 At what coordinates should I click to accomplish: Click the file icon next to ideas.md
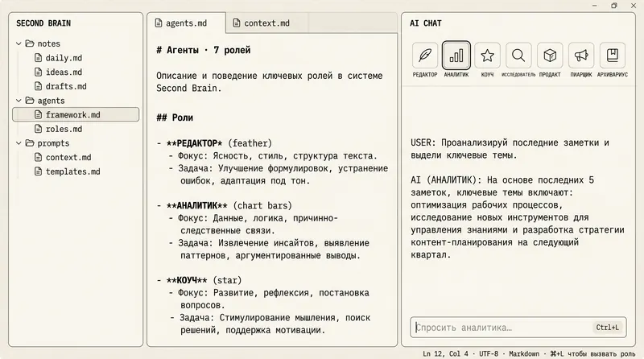(38, 72)
